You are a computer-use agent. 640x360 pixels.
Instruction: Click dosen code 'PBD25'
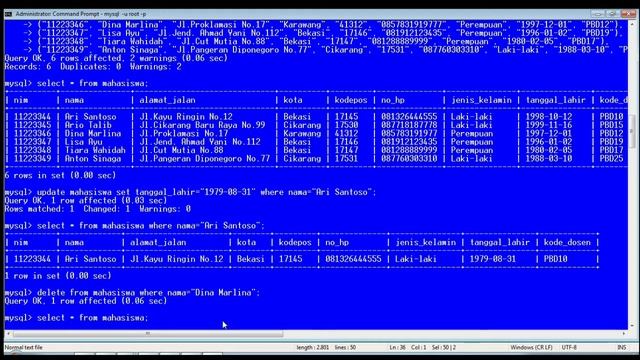point(611,158)
